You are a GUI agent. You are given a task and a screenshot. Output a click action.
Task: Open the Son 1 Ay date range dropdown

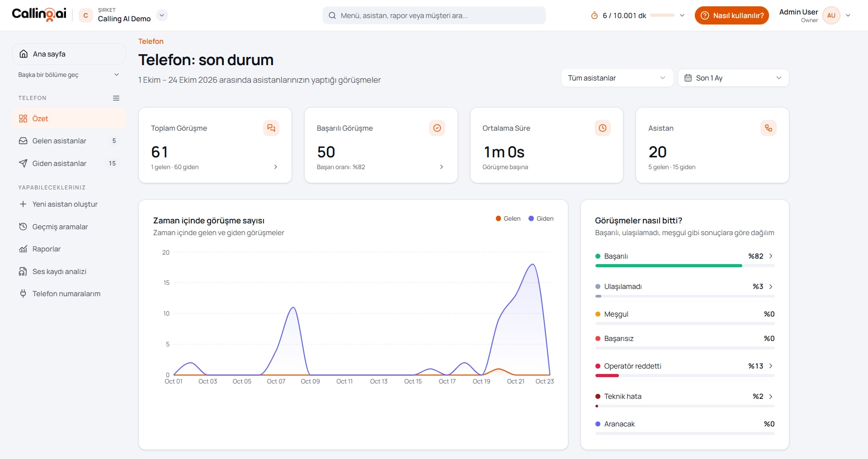point(733,78)
